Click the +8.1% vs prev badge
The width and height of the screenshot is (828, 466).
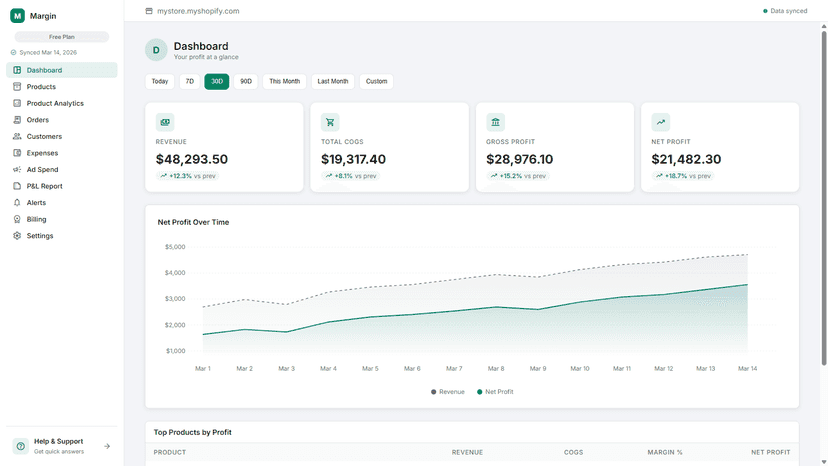click(351, 176)
